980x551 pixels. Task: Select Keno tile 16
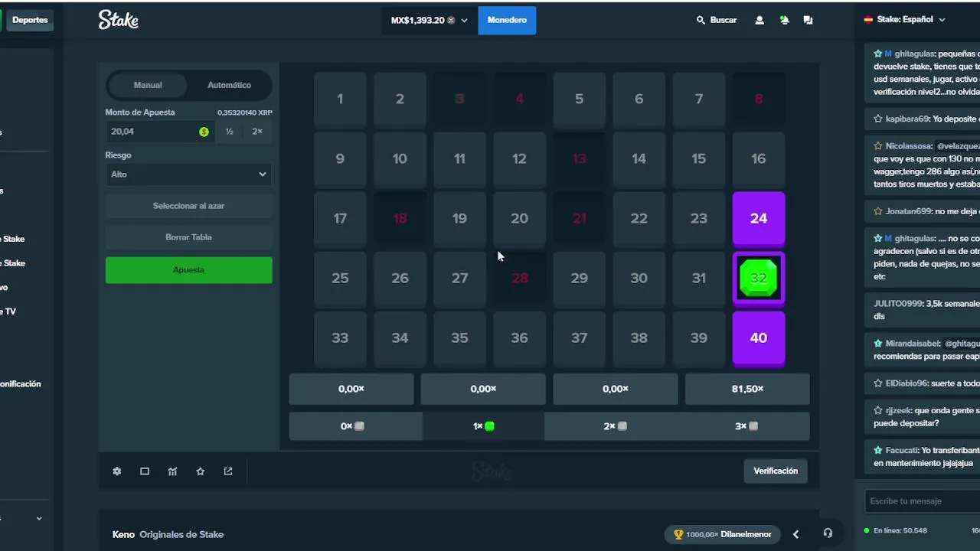tap(759, 158)
